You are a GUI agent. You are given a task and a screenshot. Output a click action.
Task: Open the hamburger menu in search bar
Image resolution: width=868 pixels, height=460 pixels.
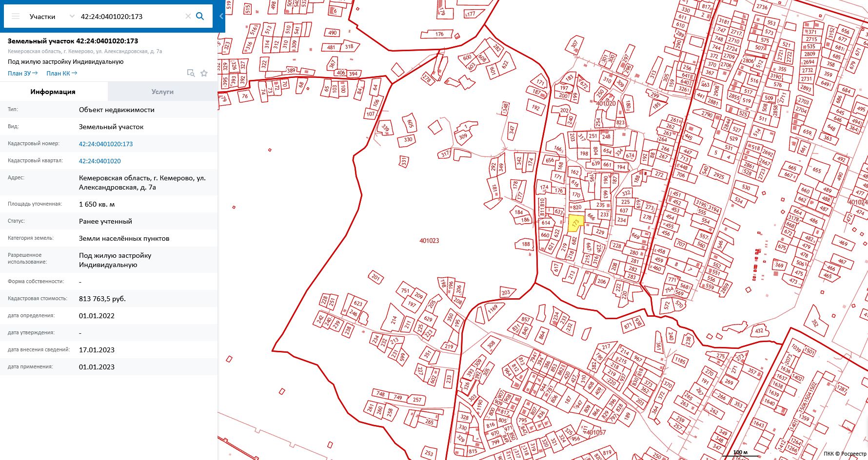[16, 17]
